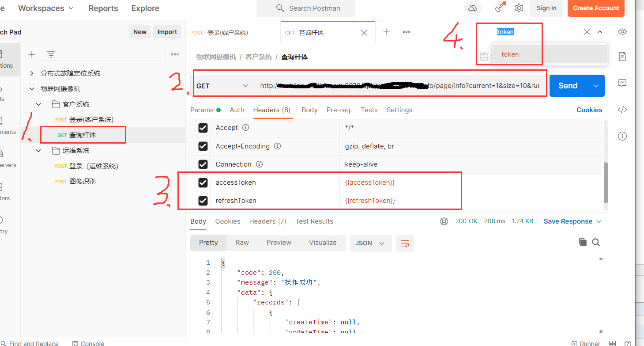
Task: Uncheck the Accept header checkbox
Action: click(203, 128)
